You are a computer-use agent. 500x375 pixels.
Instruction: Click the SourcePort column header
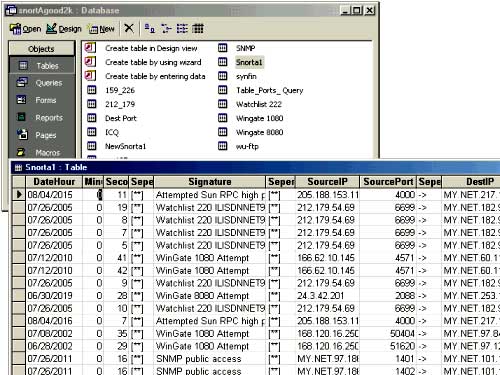point(388,182)
